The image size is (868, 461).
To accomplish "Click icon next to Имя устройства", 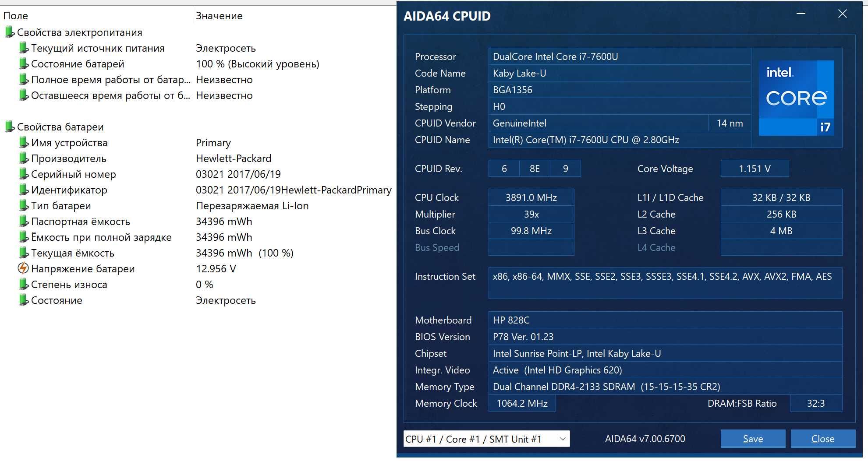I will 24,142.
